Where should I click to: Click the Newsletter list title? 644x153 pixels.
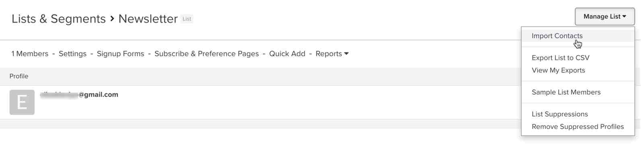[148, 19]
